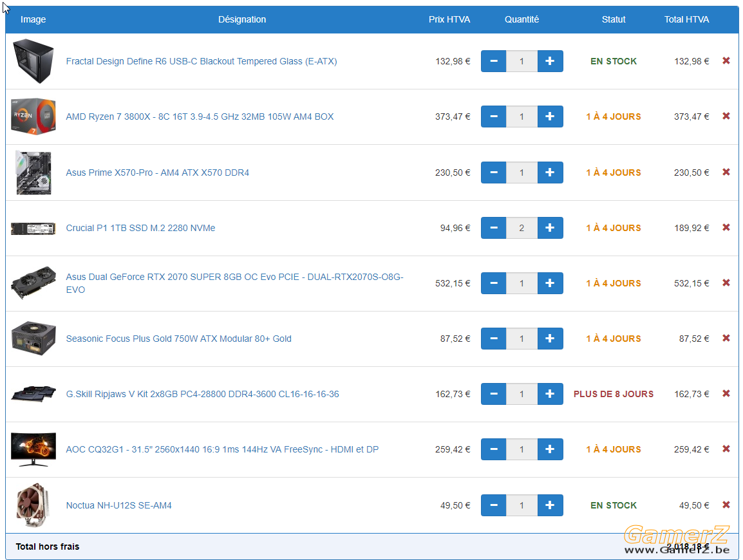
Task: Remove the Seasonic Focus Plus Gold item
Action: tap(726, 339)
